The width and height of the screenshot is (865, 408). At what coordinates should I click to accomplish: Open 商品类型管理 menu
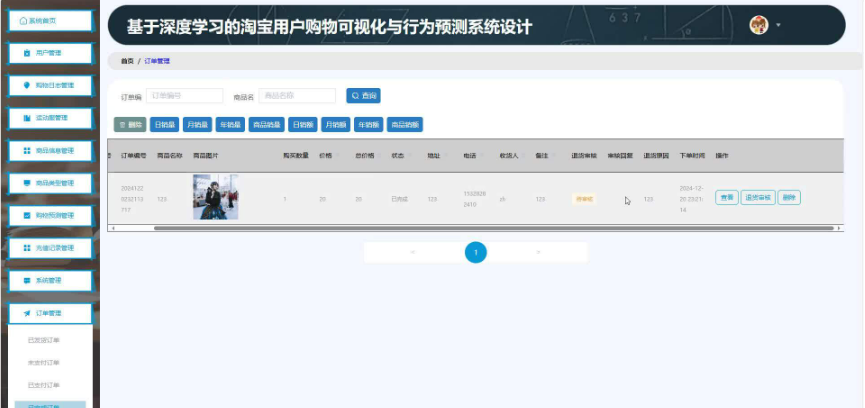tap(50, 183)
